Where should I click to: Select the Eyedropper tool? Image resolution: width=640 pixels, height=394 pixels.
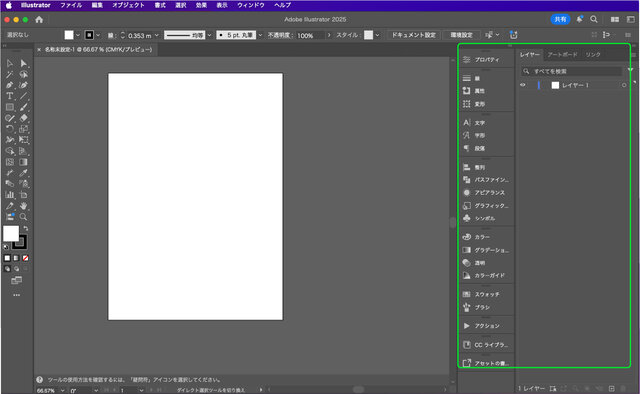[24, 173]
